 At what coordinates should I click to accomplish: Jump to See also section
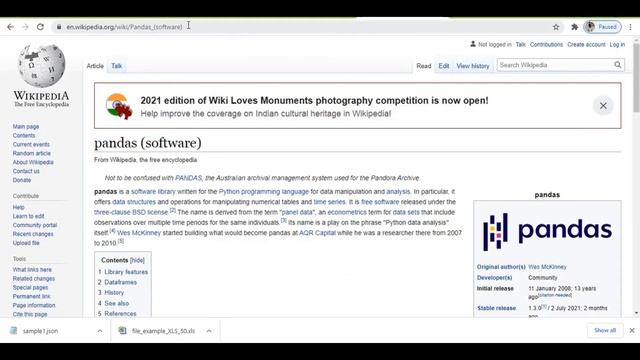tap(117, 303)
